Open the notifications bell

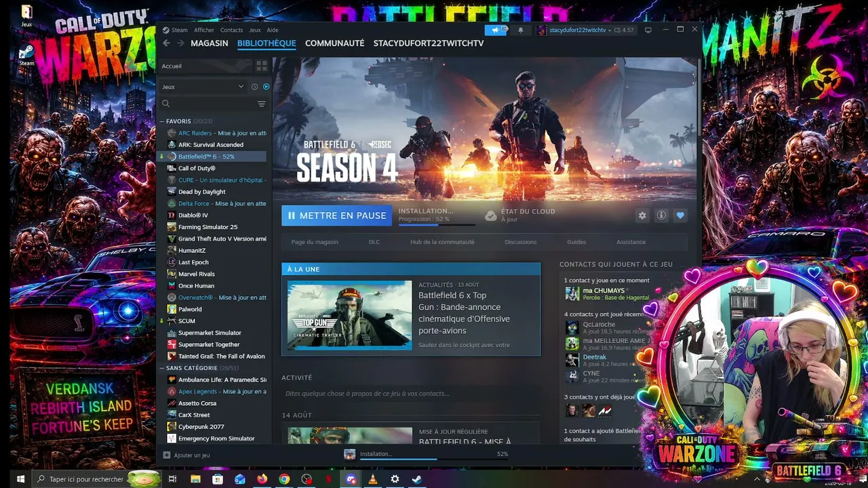(521, 30)
